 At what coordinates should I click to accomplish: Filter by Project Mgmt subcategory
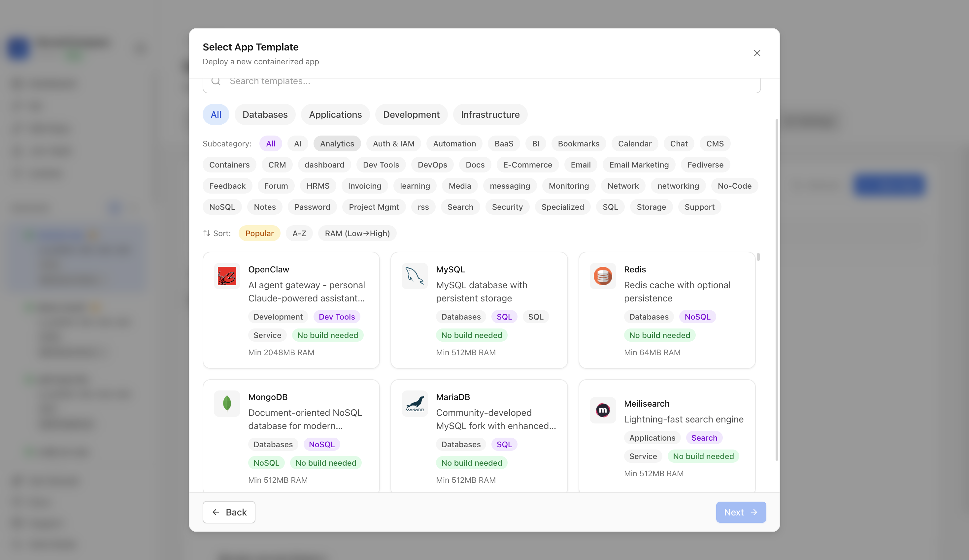click(374, 207)
